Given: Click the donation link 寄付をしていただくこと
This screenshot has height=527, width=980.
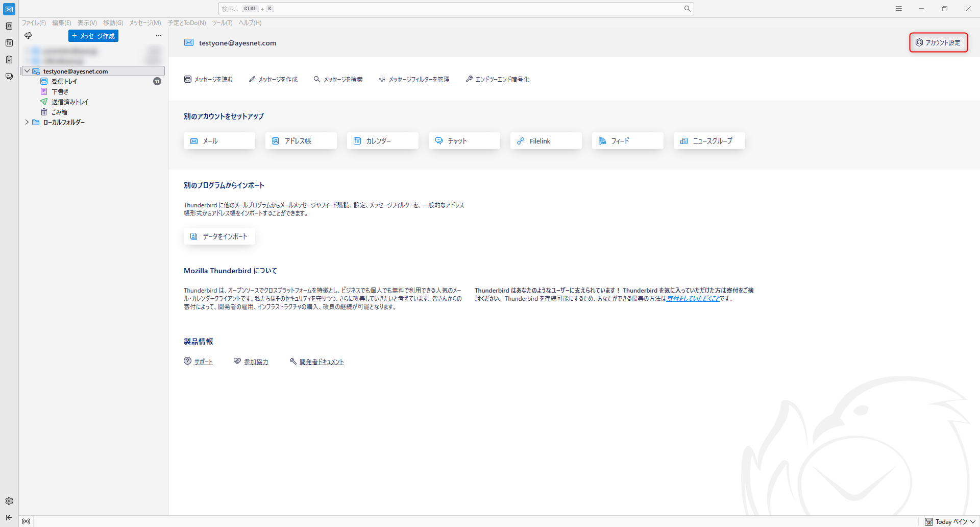Looking at the screenshot, I should pos(693,299).
